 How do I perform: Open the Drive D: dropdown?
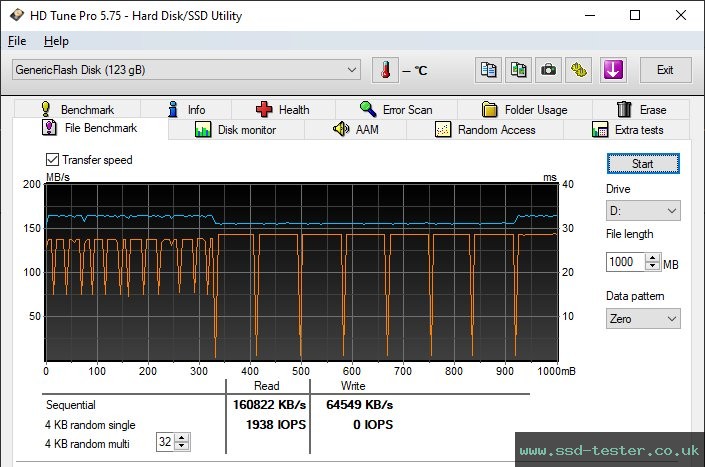tap(643, 211)
